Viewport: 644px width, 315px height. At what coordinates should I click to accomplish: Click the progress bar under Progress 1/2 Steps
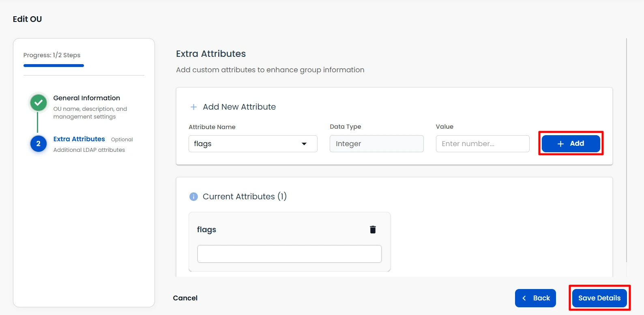[54, 65]
